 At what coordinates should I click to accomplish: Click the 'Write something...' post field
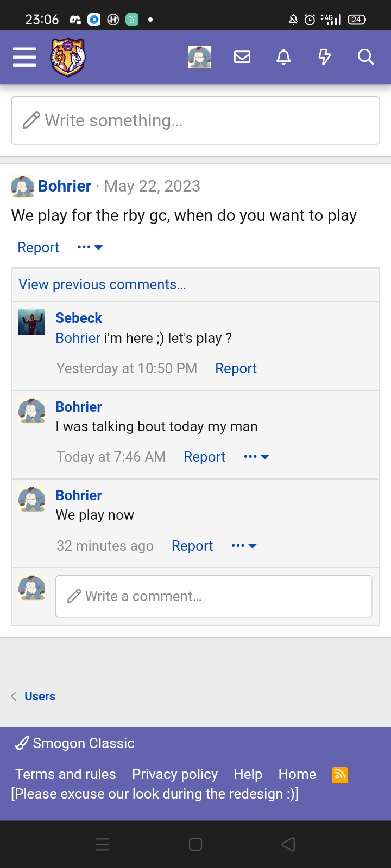coord(195,120)
